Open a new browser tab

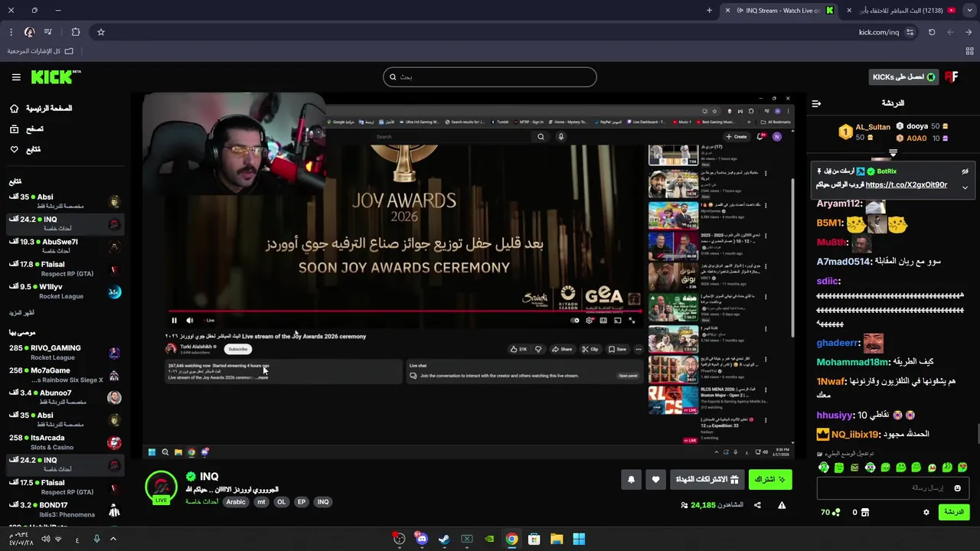pyautogui.click(x=709, y=11)
